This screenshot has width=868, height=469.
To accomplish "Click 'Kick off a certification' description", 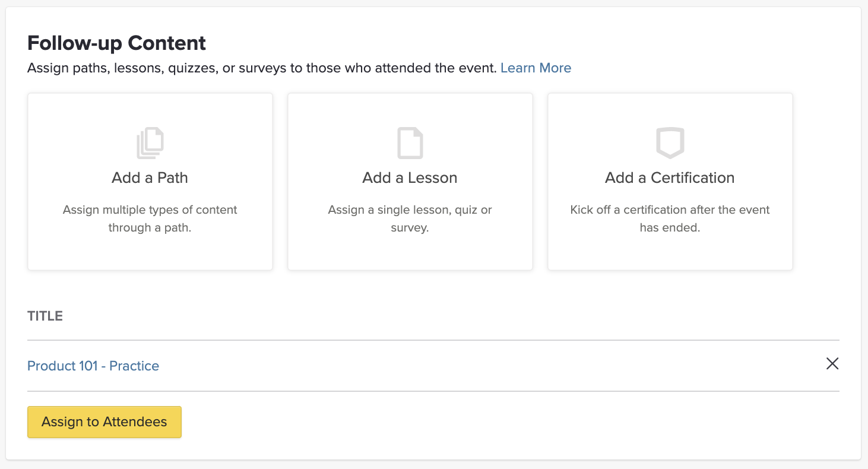I will [670, 218].
